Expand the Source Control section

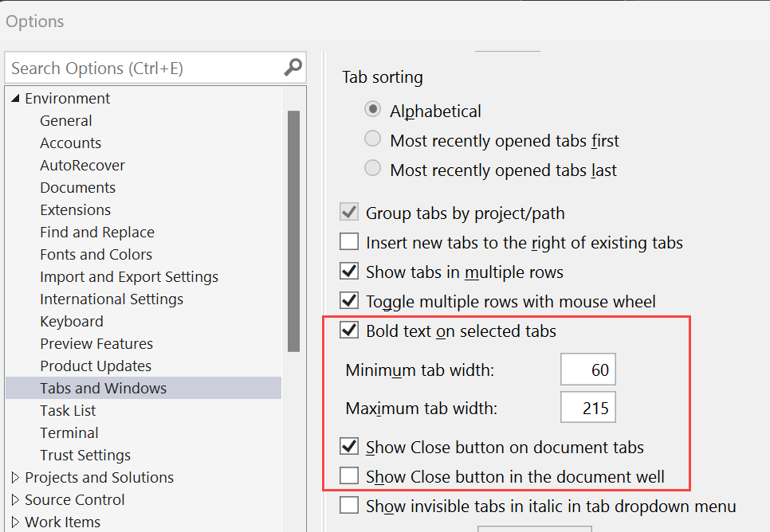click(x=14, y=499)
